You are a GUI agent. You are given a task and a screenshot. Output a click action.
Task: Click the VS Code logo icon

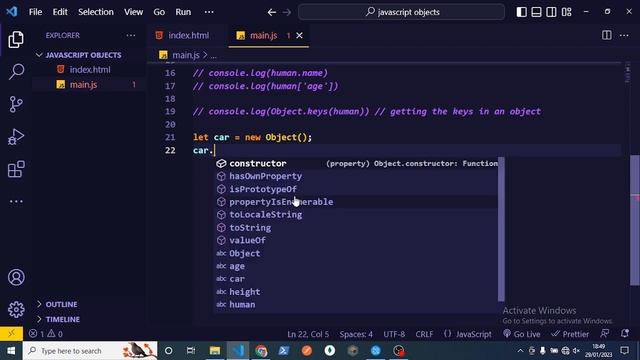tap(11, 11)
